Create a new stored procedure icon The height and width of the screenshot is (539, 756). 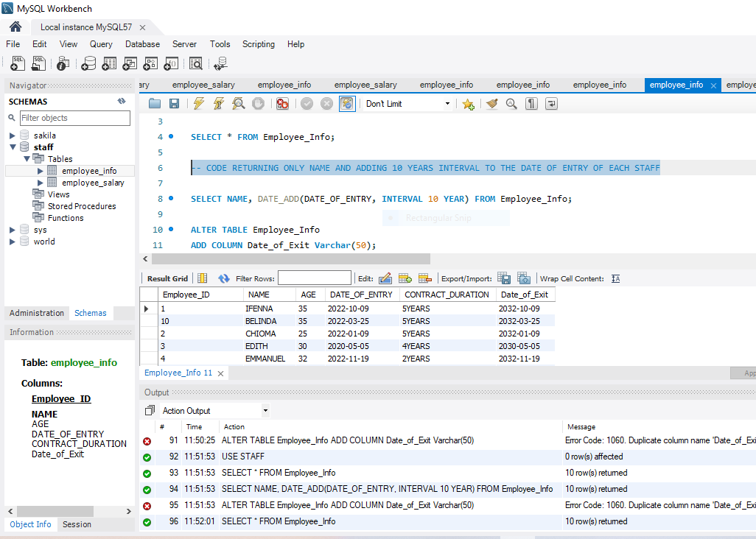(x=151, y=63)
